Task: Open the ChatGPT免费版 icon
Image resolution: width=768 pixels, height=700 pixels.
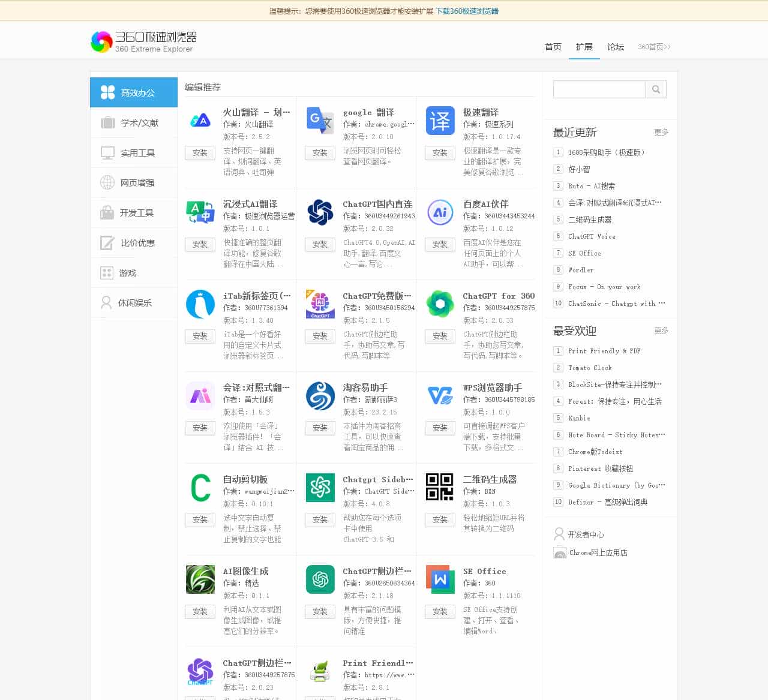Action: coord(320,304)
